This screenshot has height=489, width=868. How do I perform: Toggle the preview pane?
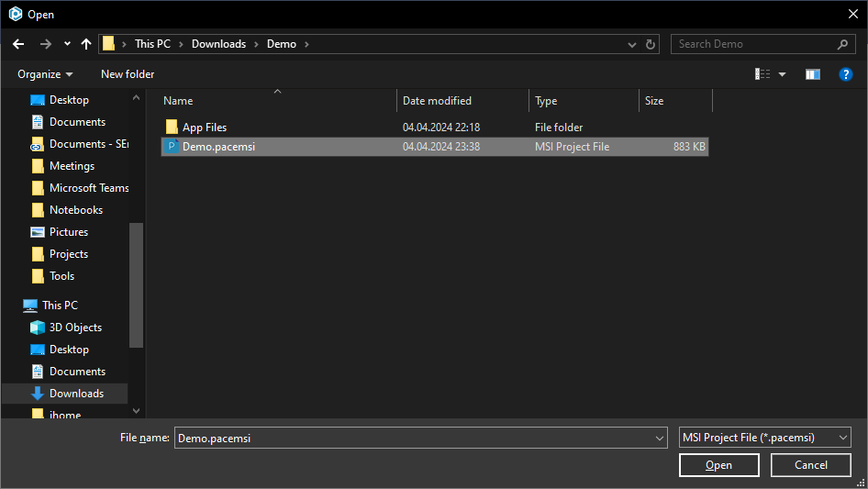pyautogui.click(x=813, y=74)
